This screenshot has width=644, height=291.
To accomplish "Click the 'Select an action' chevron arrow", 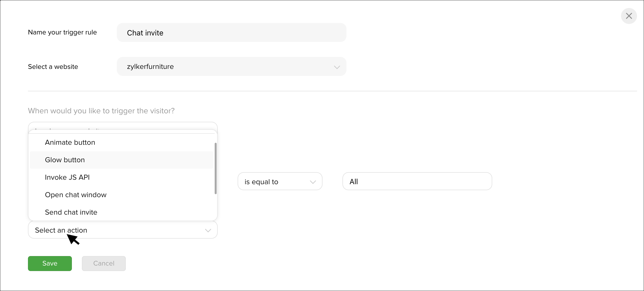I will pyautogui.click(x=208, y=230).
